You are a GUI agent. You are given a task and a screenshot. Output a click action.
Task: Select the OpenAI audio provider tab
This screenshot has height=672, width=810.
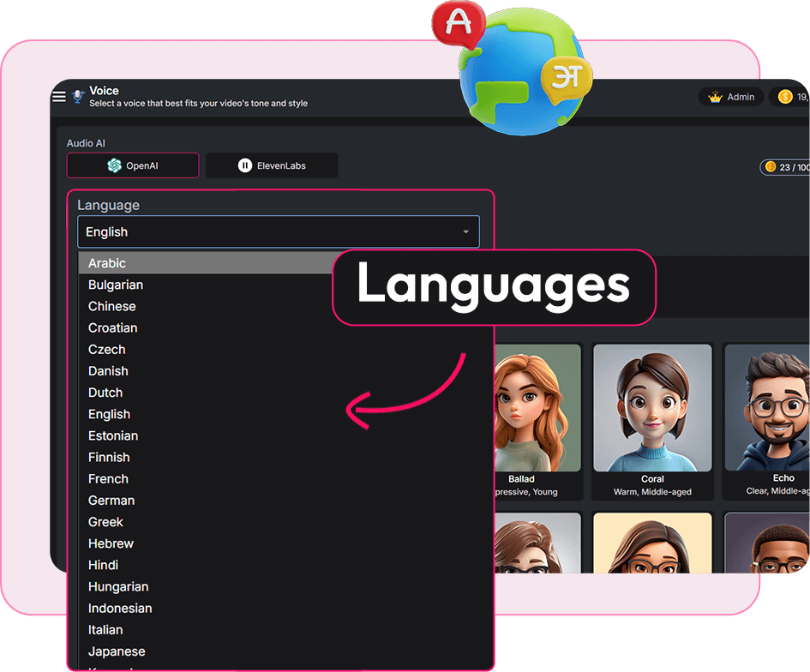[133, 165]
